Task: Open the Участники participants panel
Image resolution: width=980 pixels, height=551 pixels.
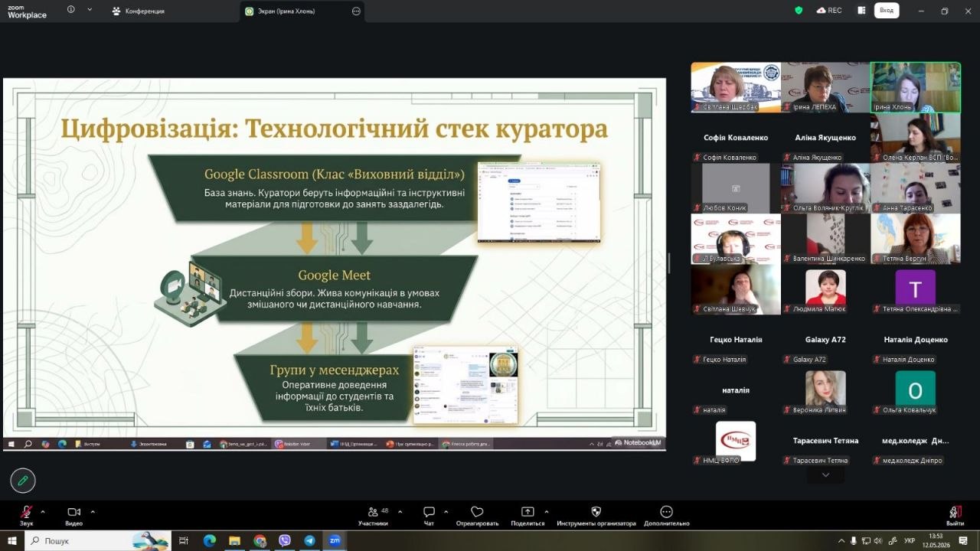Action: 373,515
